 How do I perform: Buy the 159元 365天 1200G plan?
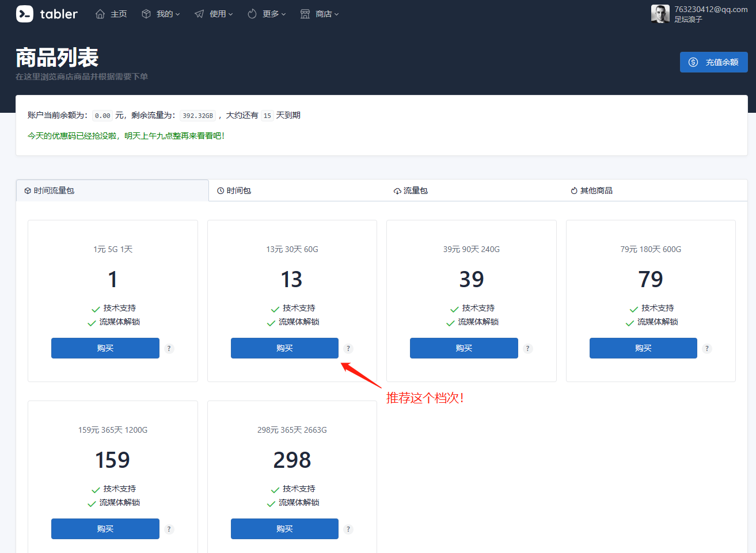click(105, 529)
